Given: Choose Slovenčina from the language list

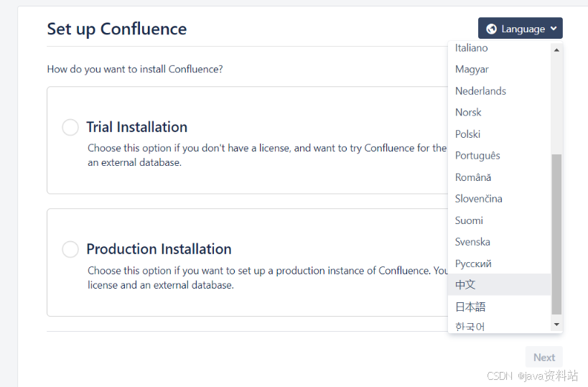Looking at the screenshot, I should [479, 199].
